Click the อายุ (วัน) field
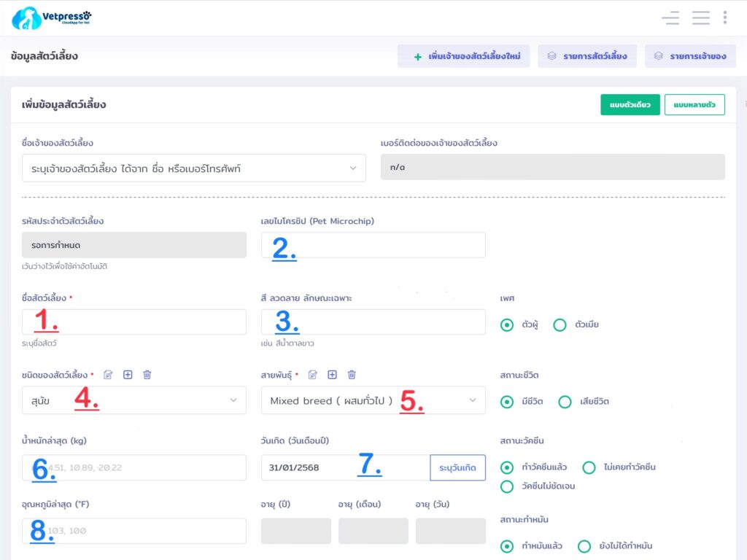The width and height of the screenshot is (747, 560). pyautogui.click(x=451, y=531)
